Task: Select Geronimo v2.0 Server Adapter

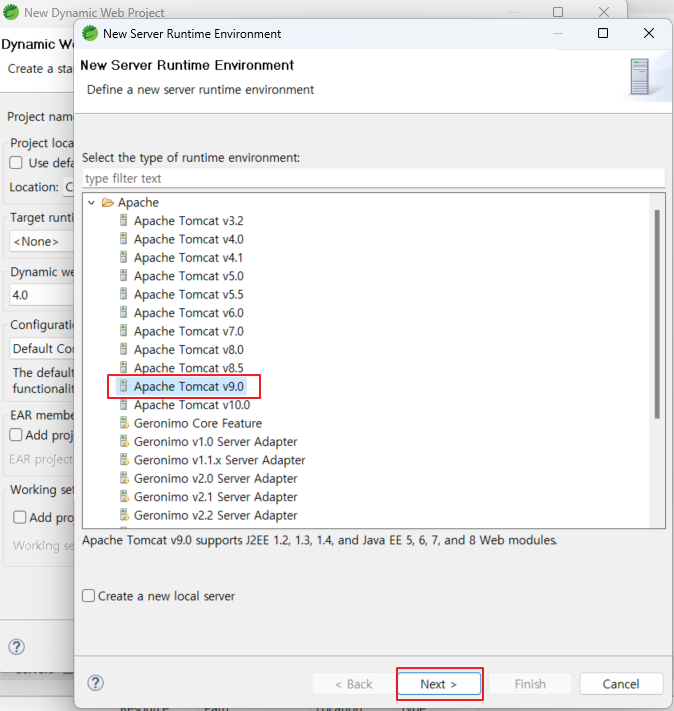Action: [x=215, y=478]
